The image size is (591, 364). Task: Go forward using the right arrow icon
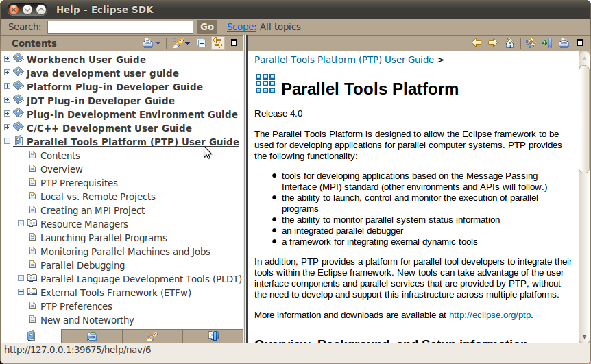point(493,43)
